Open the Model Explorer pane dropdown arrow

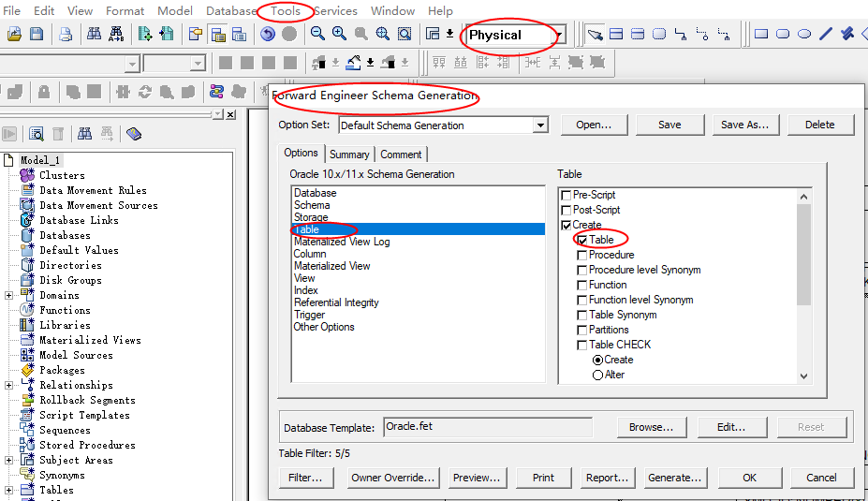click(218, 114)
